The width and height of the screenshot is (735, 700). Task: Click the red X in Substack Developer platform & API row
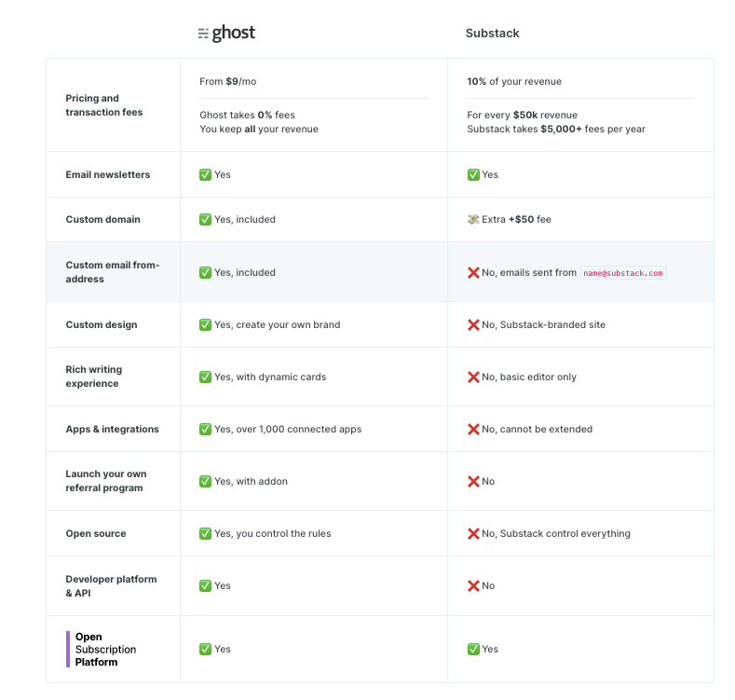coord(473,585)
